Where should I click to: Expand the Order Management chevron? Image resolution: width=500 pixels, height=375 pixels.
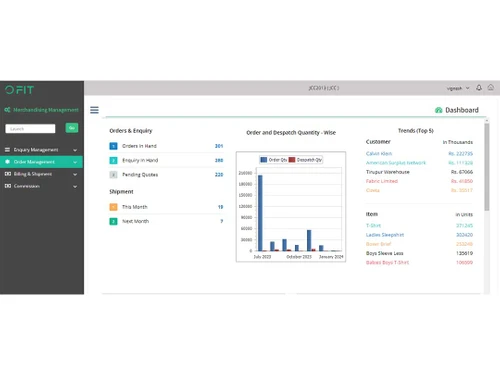coord(75,162)
